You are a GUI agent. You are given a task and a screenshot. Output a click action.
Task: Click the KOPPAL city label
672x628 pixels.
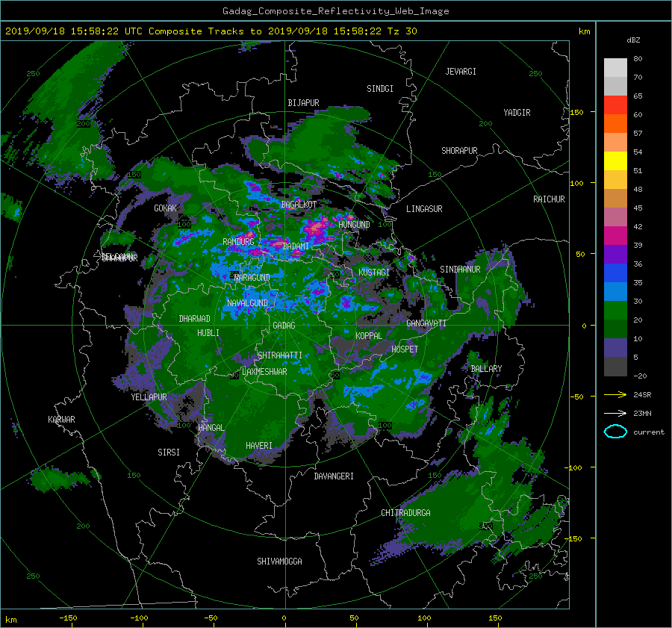(369, 335)
